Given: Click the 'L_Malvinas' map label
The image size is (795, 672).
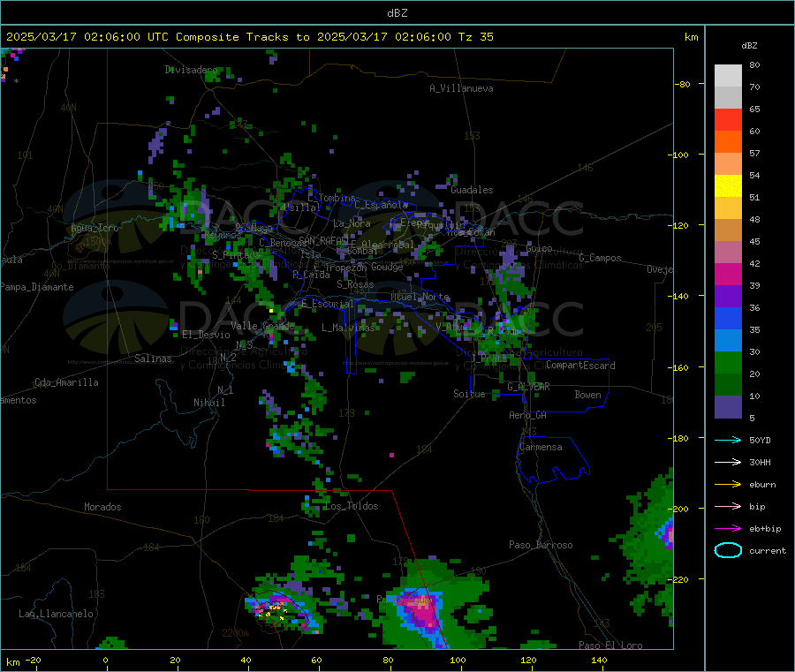Looking at the screenshot, I should click(348, 328).
